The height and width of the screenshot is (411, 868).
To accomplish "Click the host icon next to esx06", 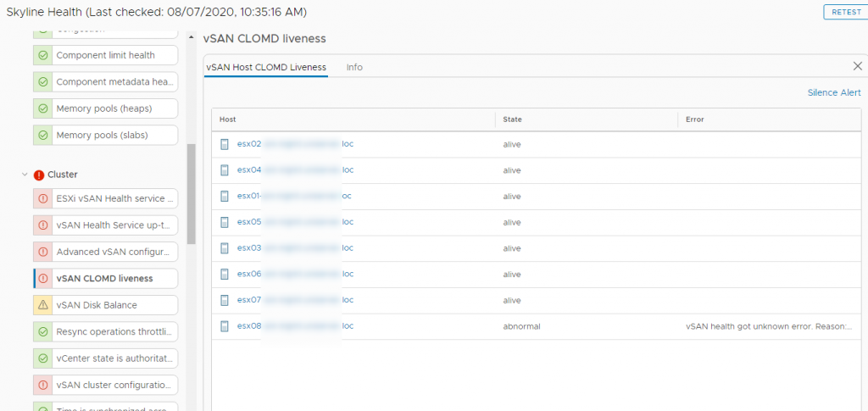I will [x=224, y=275].
